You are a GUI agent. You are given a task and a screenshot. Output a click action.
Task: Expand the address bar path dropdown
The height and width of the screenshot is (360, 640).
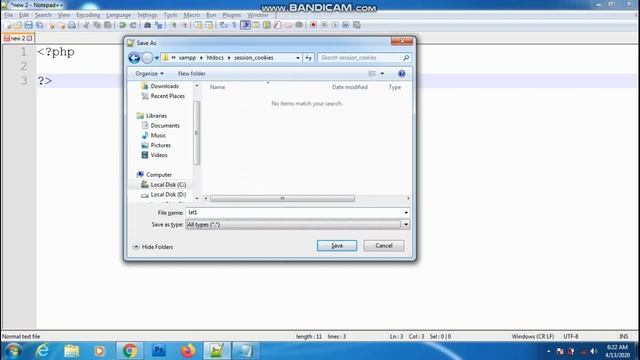[298, 58]
